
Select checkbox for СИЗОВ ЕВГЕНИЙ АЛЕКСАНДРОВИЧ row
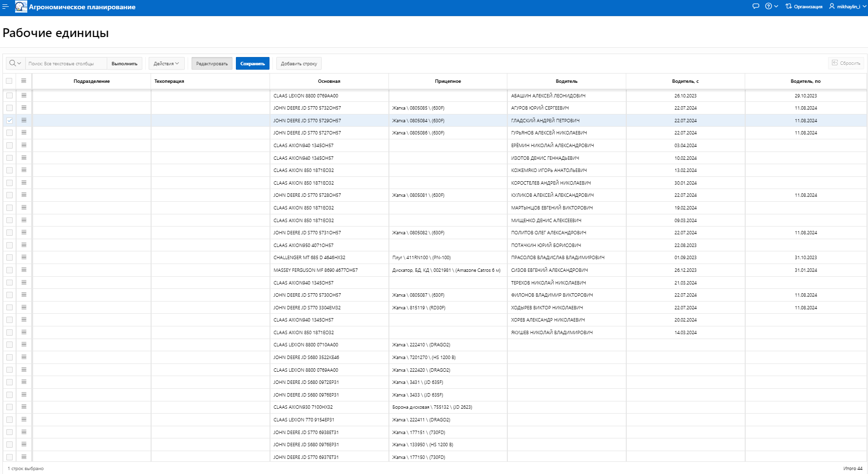click(x=9, y=270)
